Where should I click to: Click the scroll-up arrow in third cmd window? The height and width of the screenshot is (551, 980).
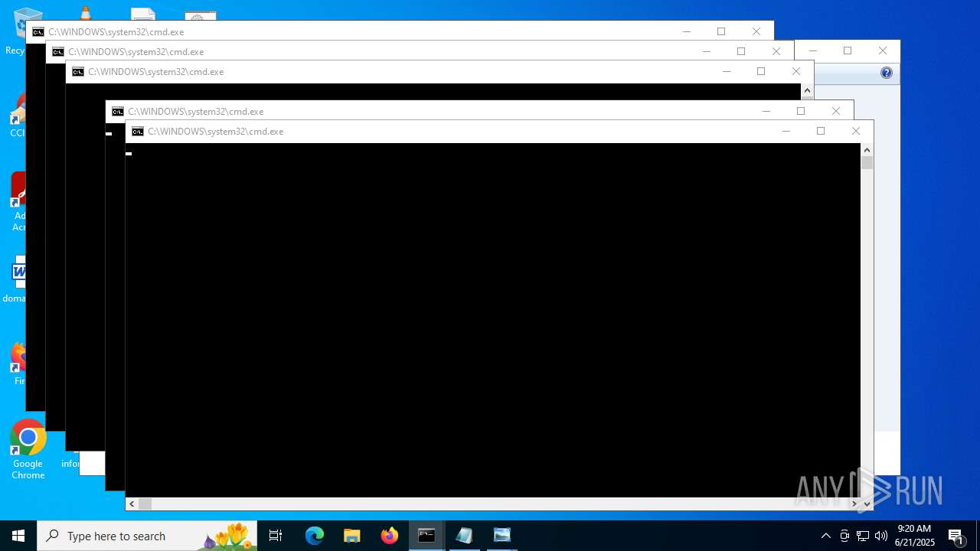click(x=807, y=91)
